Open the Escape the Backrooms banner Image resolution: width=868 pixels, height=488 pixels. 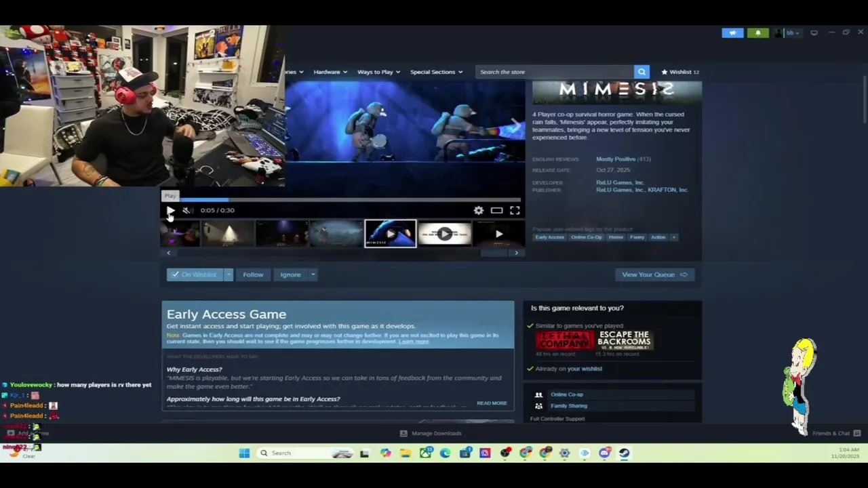[x=625, y=340]
